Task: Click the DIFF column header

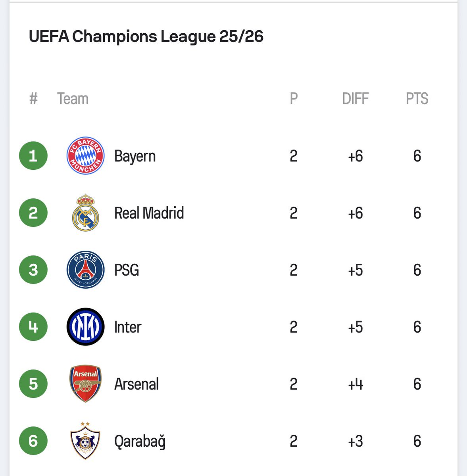Action: pos(355,99)
